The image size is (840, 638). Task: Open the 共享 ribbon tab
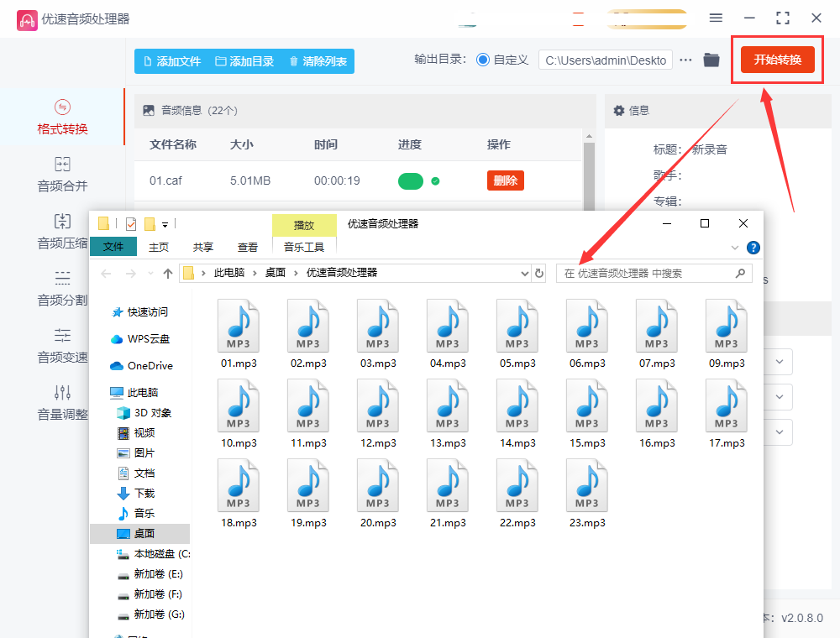(203, 248)
